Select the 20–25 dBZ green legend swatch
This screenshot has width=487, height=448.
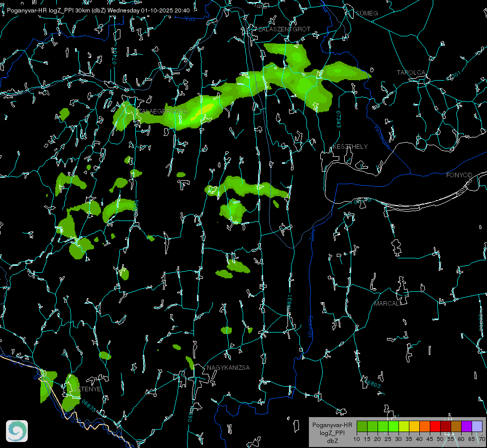tap(383, 426)
